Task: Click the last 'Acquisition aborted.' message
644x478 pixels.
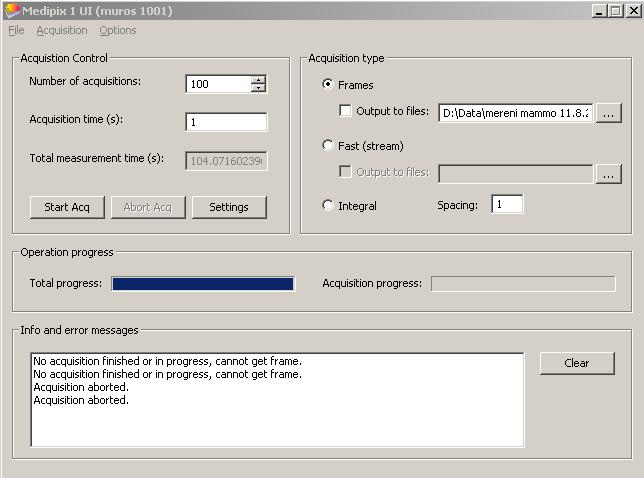Action: [x=81, y=400]
